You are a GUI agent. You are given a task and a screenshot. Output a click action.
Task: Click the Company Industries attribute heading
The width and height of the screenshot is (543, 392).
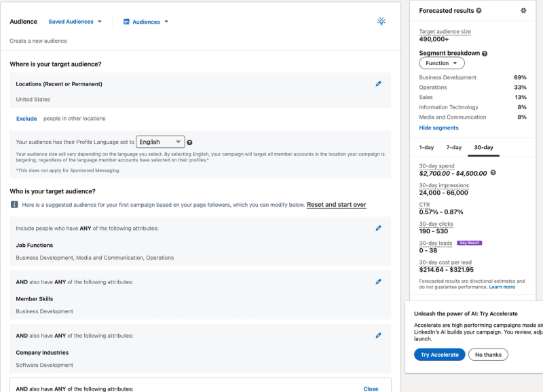pos(42,353)
